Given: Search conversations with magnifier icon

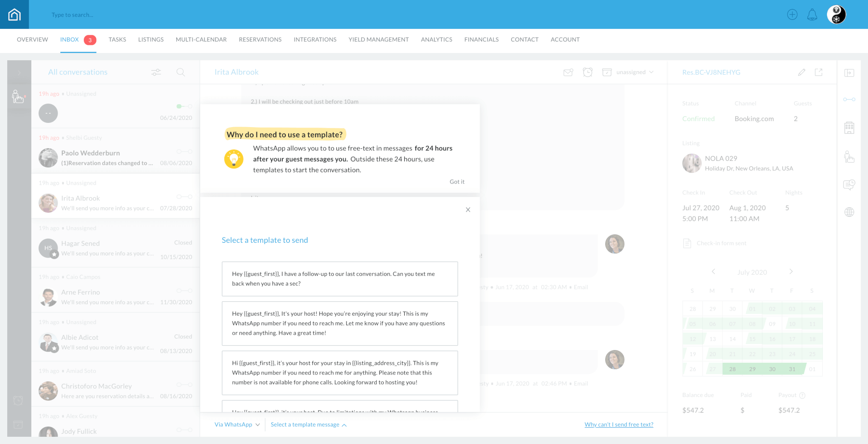Looking at the screenshot, I should point(181,72).
